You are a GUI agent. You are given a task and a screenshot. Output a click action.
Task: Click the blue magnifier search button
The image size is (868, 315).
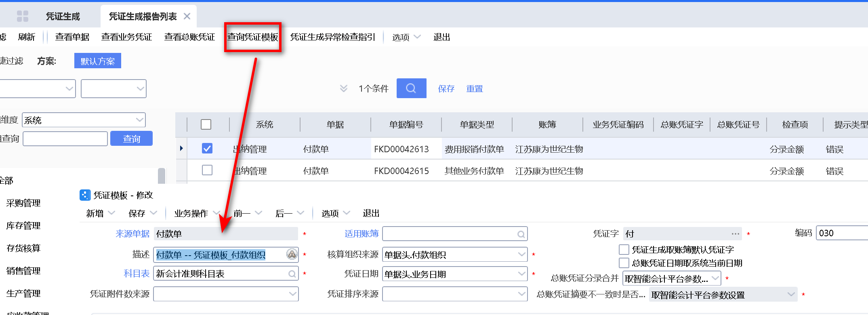[411, 88]
